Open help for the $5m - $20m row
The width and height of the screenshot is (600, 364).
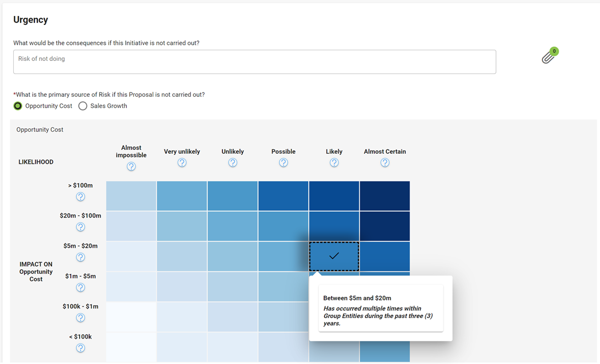click(80, 257)
